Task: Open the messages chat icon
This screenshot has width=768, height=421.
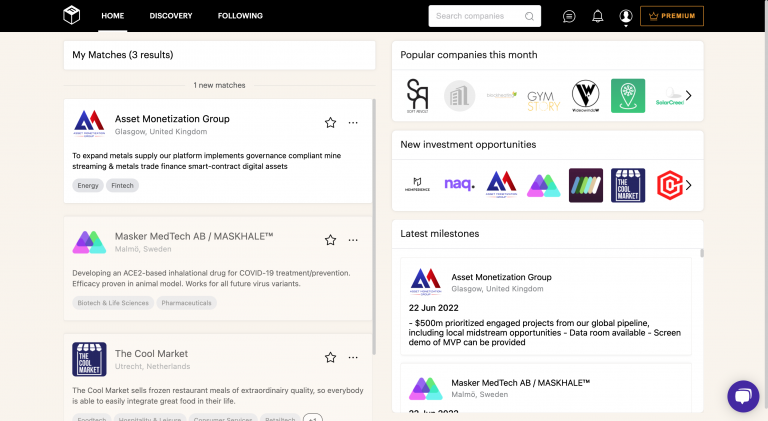Action: click(x=569, y=16)
